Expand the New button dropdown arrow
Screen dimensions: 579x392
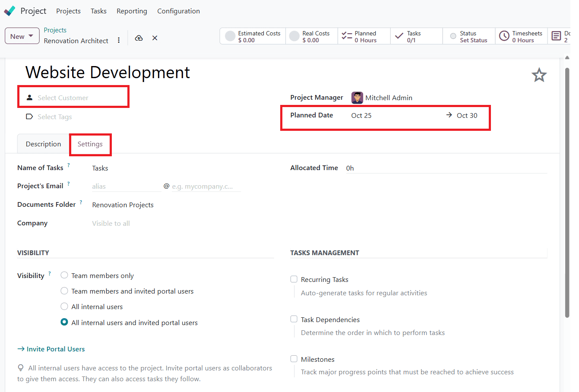(31, 36)
